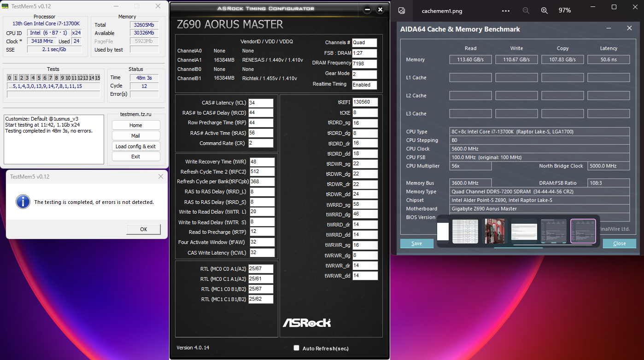
Task: Click the zoom out magnifier in Photos
Action: click(526, 11)
